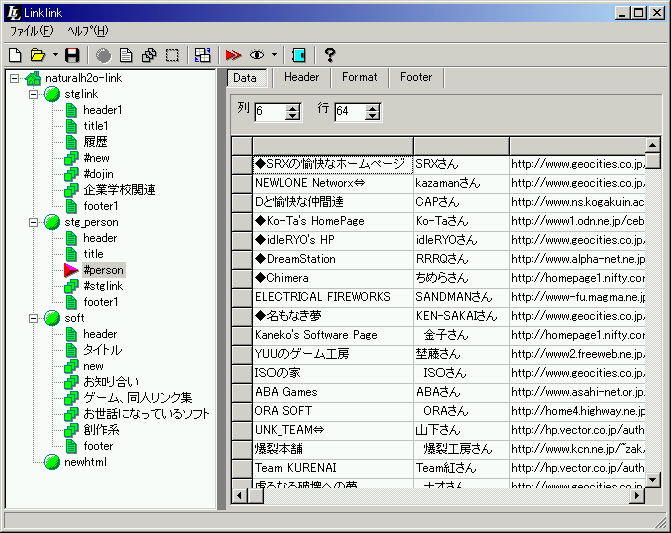Select the お世話になっているソフト tree item
Viewport: 671px width, 533px height.
(146, 414)
